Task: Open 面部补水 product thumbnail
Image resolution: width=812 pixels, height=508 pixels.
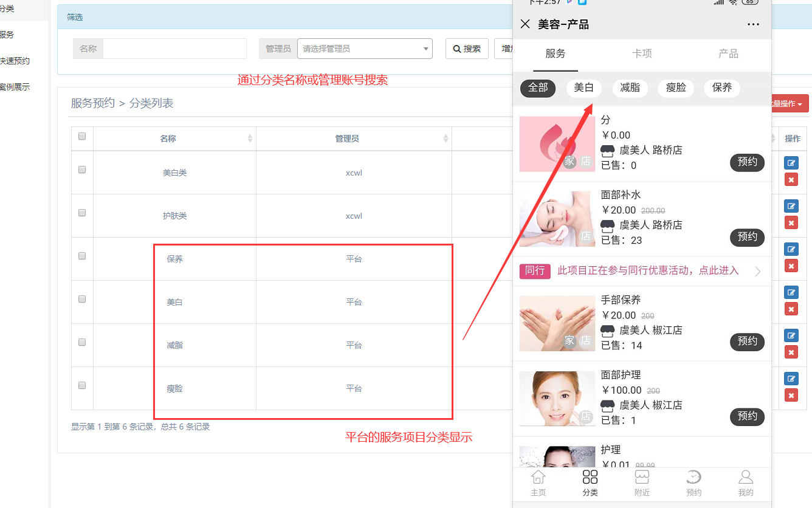Action: tap(557, 219)
